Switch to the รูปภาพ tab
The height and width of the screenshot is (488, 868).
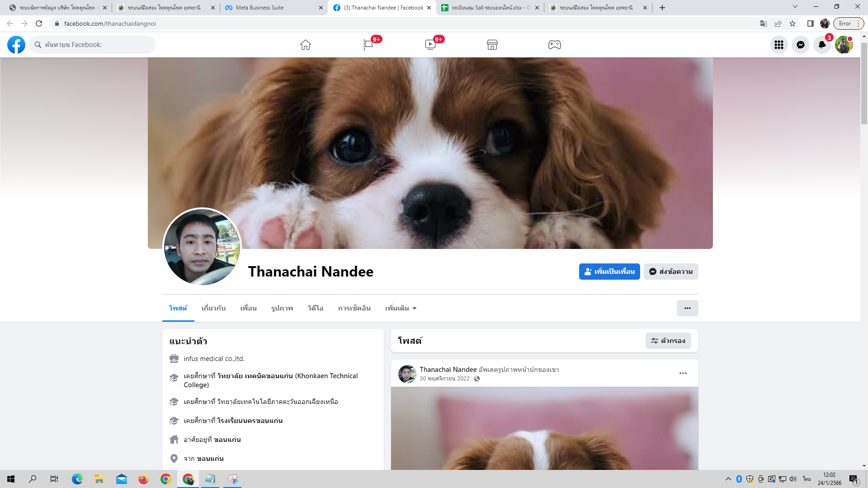[282, 308]
